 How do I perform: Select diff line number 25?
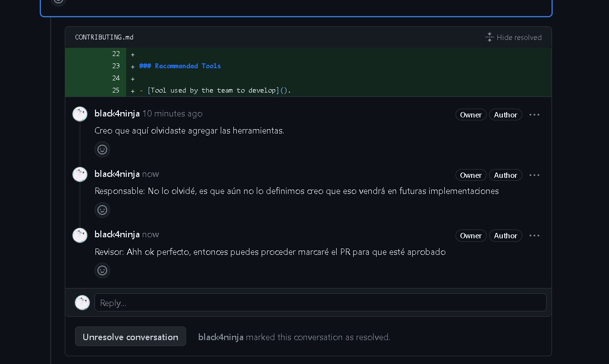(x=115, y=90)
